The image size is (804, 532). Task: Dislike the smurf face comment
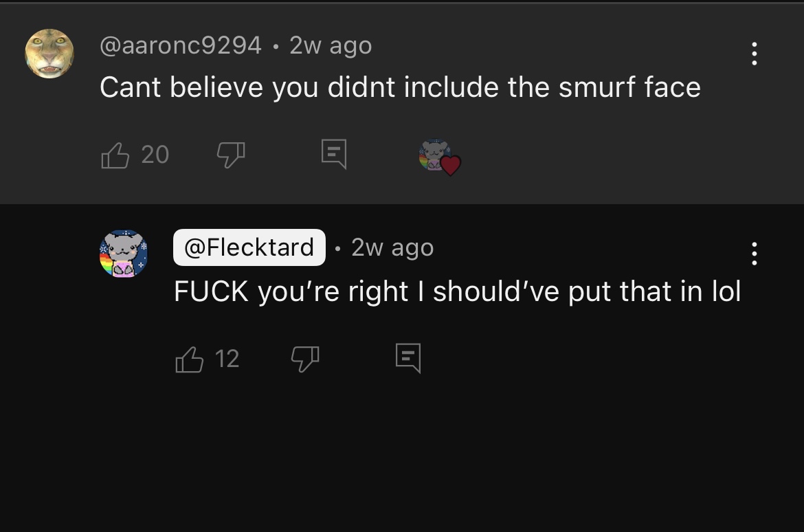click(x=231, y=155)
